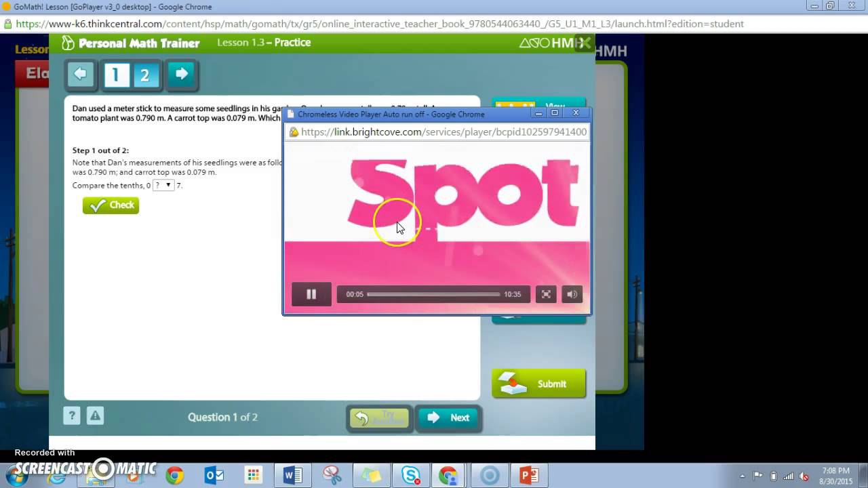Pause the video in the player
Screen dimensions: 868x488
pyautogui.click(x=311, y=294)
